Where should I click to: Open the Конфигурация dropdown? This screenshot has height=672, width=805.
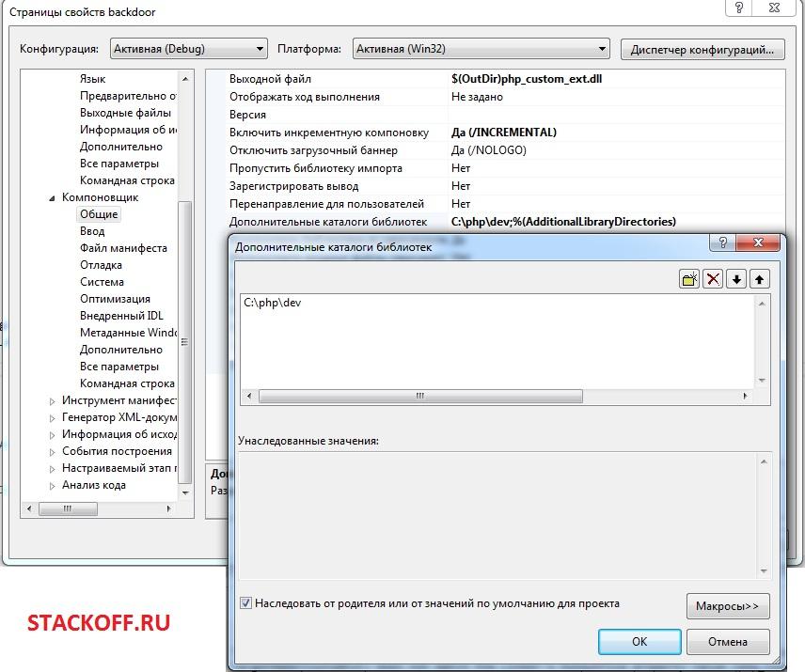tap(189, 49)
